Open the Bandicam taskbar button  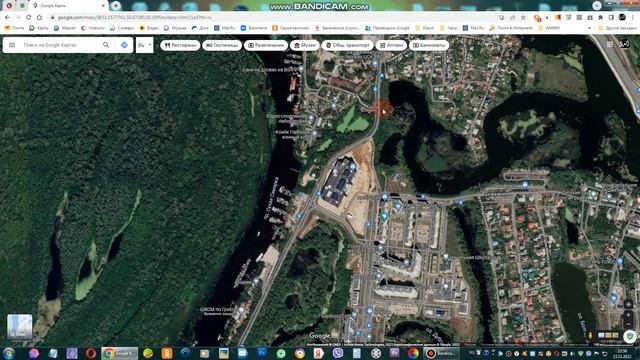[442, 353]
